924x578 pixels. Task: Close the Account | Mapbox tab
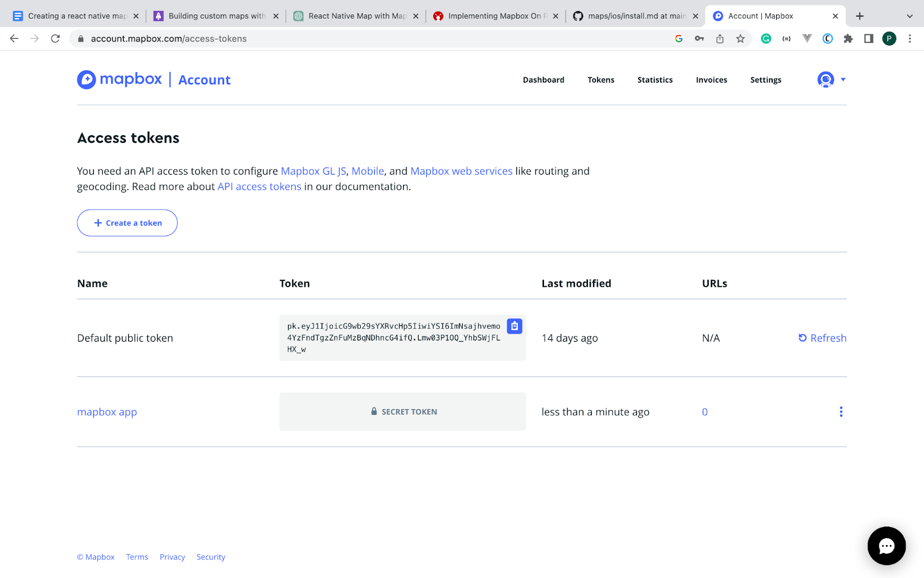pos(835,16)
